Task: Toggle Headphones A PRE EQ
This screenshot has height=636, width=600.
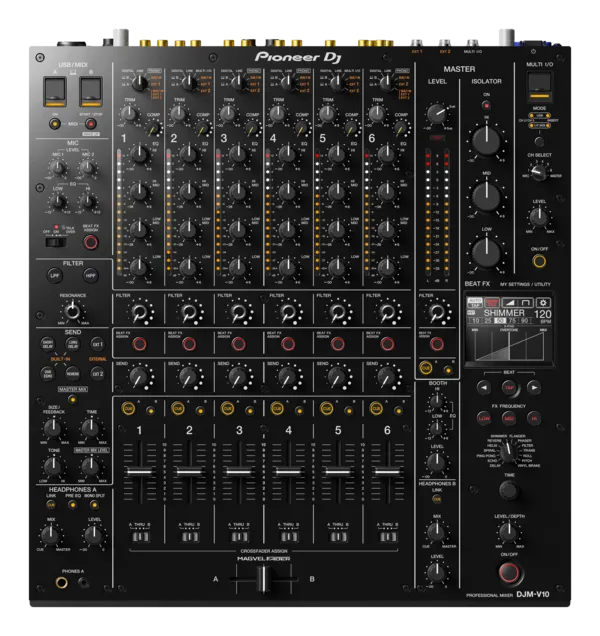Action: (x=73, y=505)
